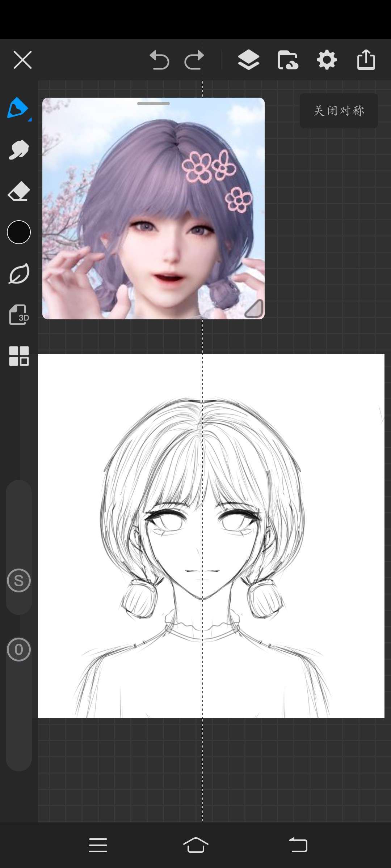Viewport: 391px width, 868px height.
Task: Tap the reference image drag handle bar
Action: [x=154, y=104]
